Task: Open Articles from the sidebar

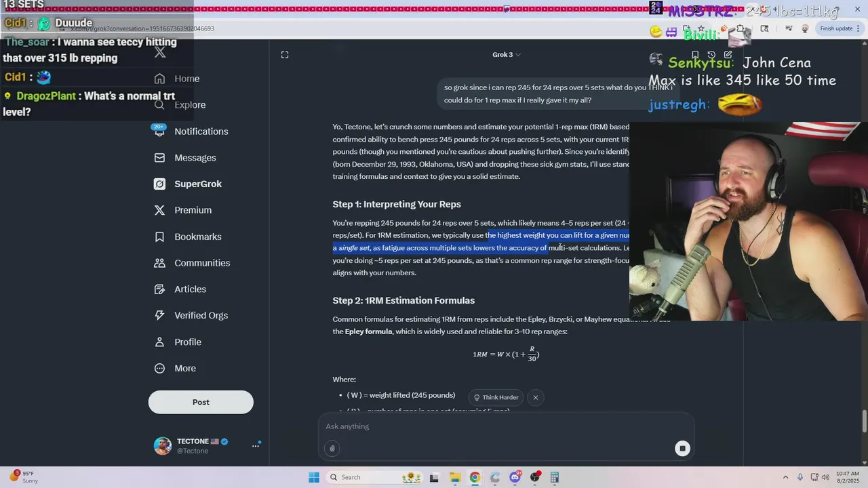Action: (180, 289)
